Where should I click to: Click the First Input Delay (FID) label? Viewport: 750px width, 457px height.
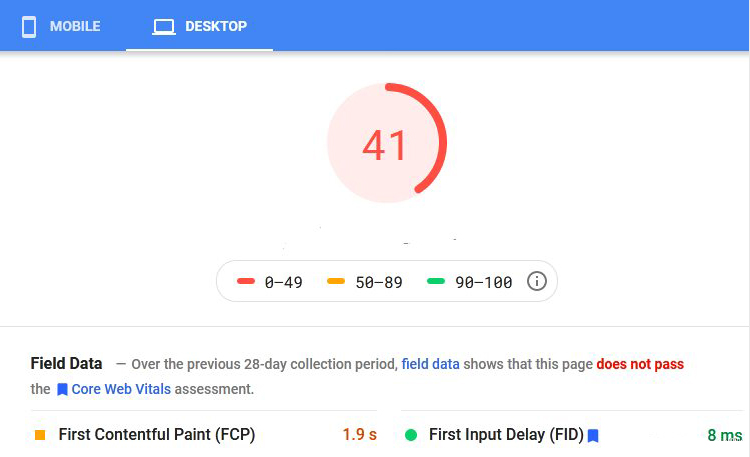[x=506, y=435]
